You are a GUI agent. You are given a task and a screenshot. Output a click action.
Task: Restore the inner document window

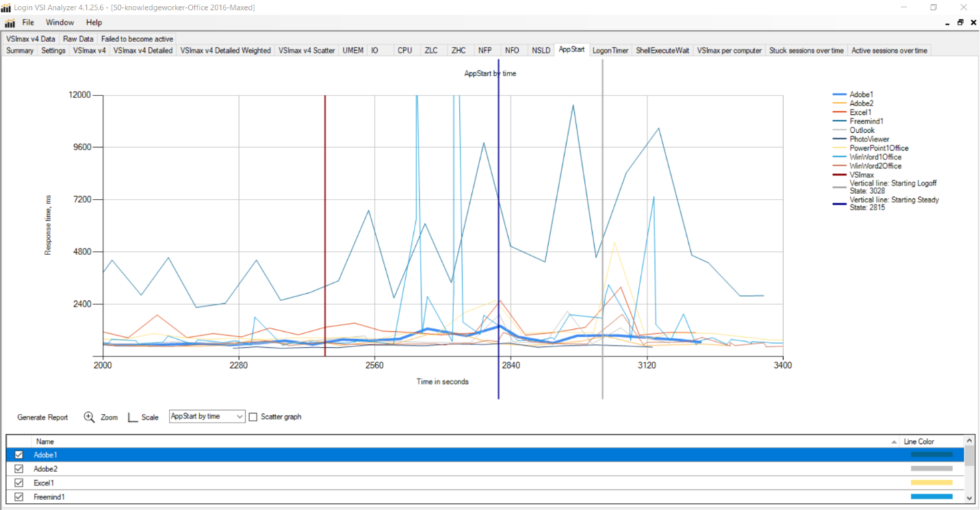pos(960,23)
